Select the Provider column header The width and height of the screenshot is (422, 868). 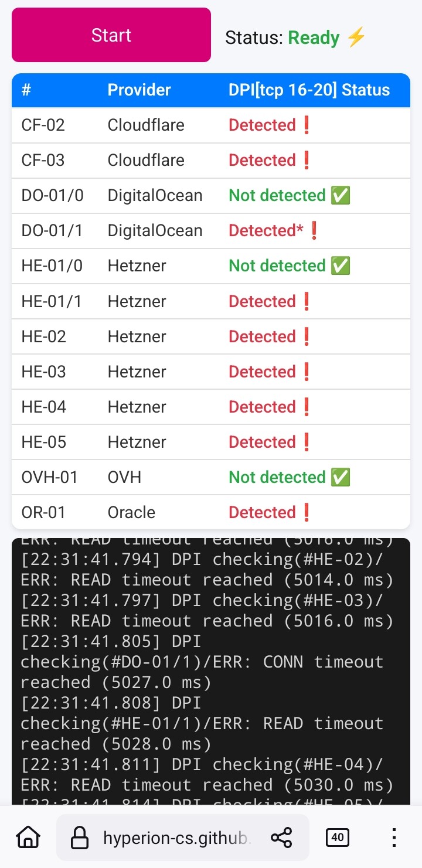[139, 90]
